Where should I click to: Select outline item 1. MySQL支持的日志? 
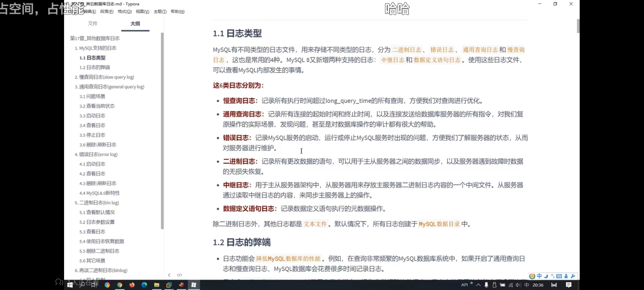(x=95, y=48)
